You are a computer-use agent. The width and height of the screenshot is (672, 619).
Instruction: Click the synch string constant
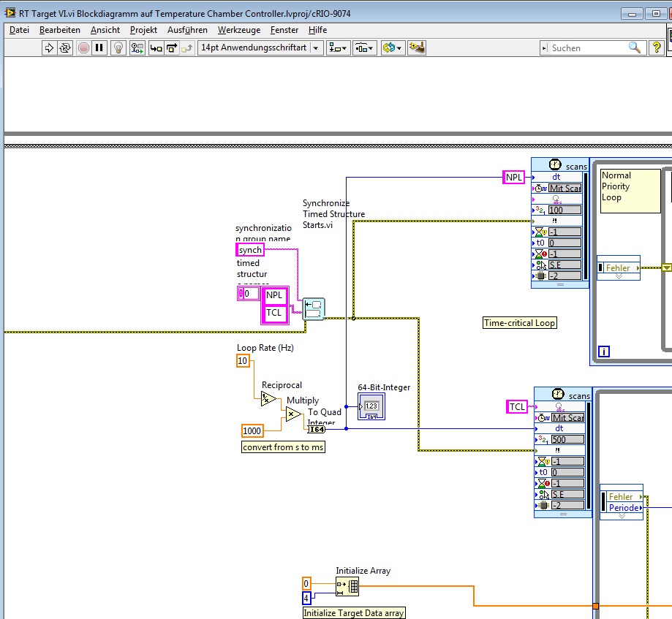tap(250, 250)
